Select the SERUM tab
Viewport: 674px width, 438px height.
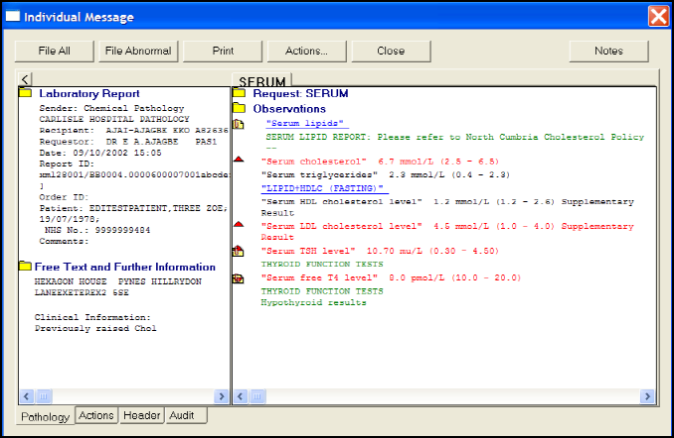[262, 80]
